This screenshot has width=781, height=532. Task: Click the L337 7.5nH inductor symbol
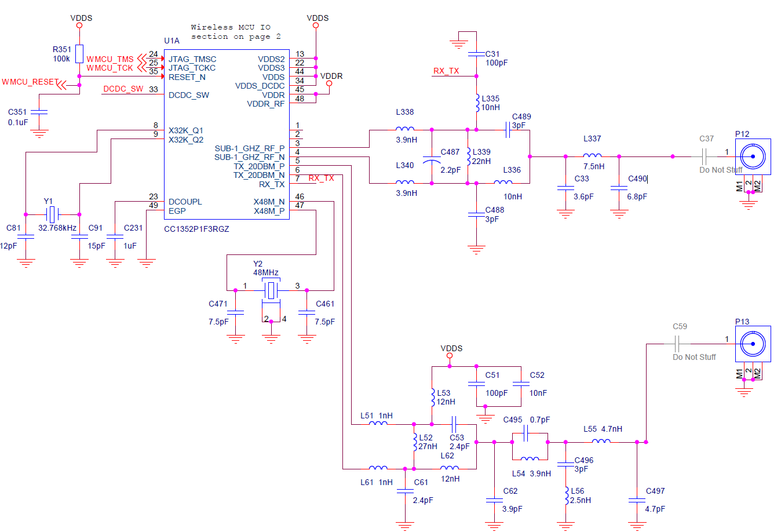(x=592, y=155)
